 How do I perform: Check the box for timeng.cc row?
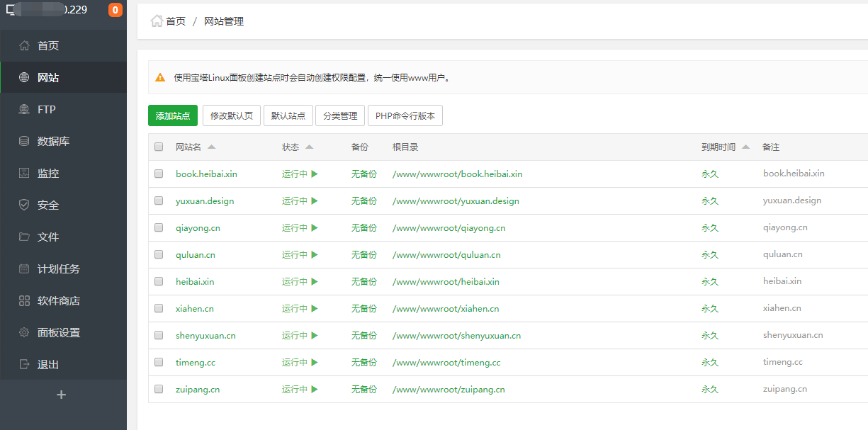pyautogui.click(x=159, y=362)
